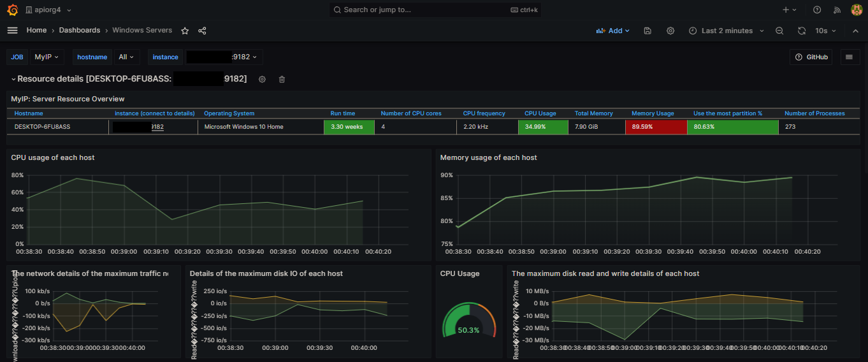Sort by Number of CPU cores header

coord(411,113)
